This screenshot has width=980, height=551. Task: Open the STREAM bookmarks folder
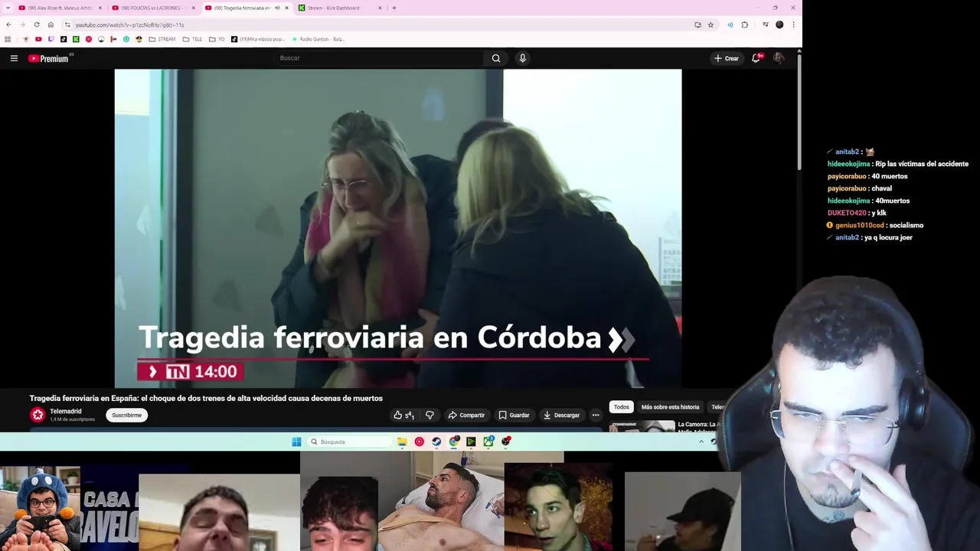(x=162, y=39)
